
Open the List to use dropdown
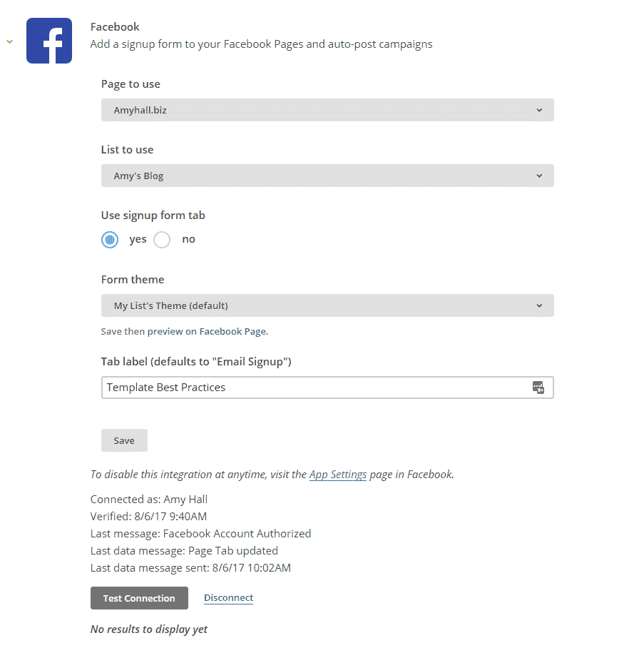click(x=327, y=176)
